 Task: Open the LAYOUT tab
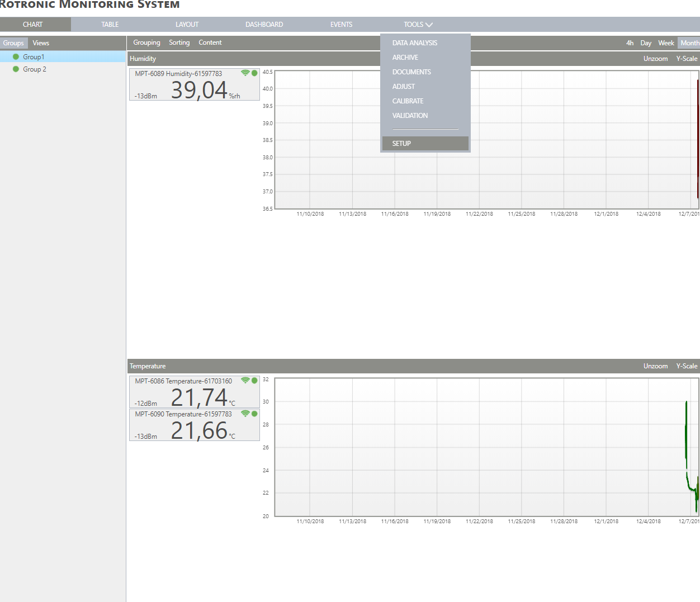[187, 25]
